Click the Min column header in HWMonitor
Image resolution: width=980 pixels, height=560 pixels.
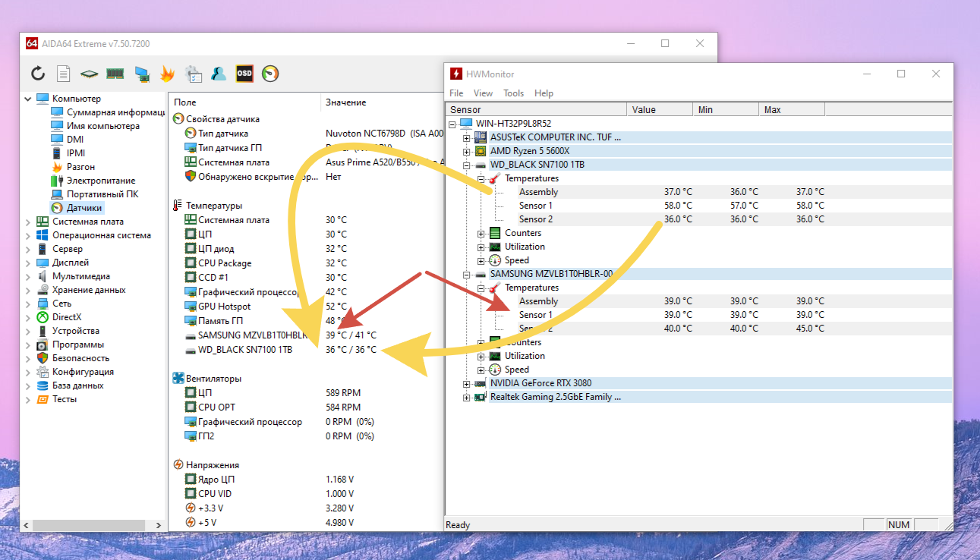coord(726,110)
